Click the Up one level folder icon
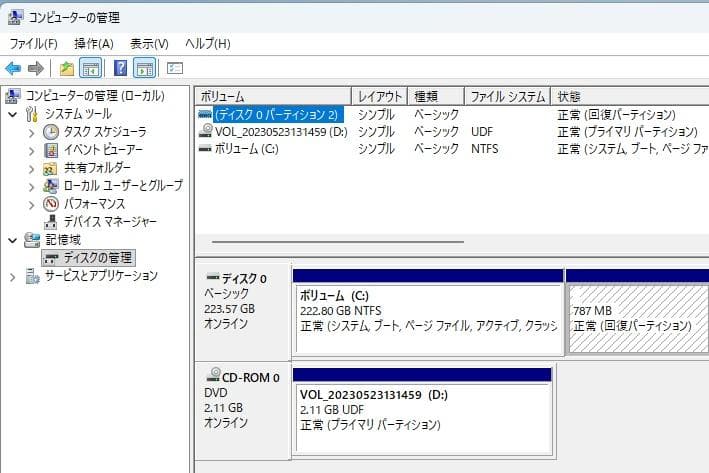 click(x=67, y=69)
